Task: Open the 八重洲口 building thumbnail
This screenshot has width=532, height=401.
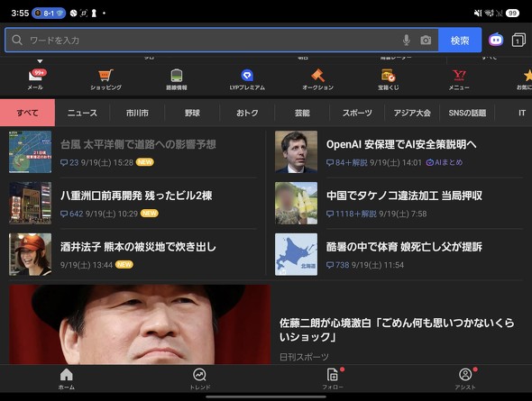Action: [x=30, y=203]
